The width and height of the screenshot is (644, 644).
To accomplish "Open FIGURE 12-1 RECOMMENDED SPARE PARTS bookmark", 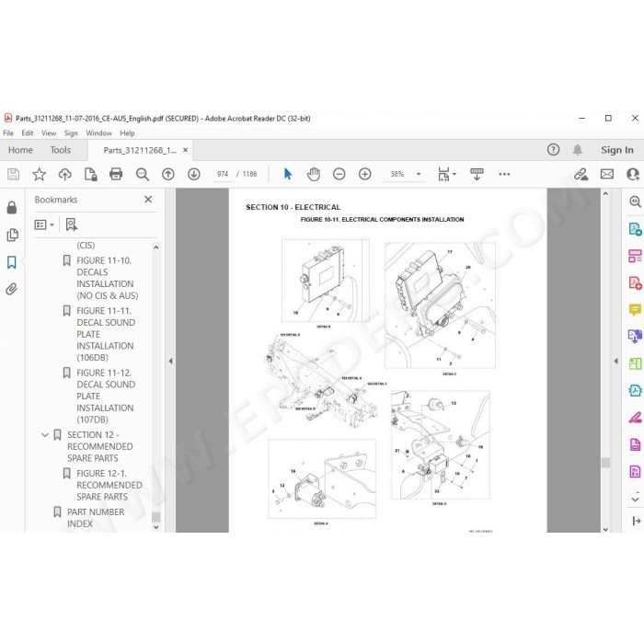I will 109,485.
